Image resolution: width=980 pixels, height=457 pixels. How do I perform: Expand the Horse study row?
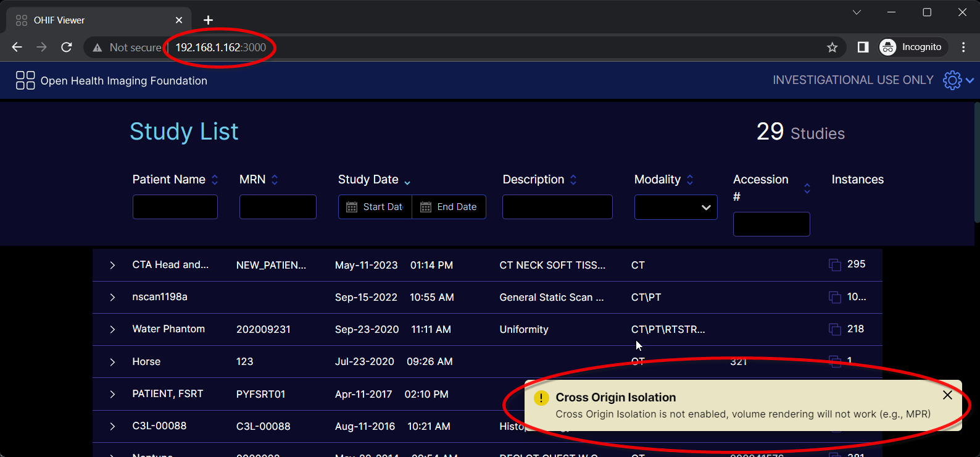112,362
